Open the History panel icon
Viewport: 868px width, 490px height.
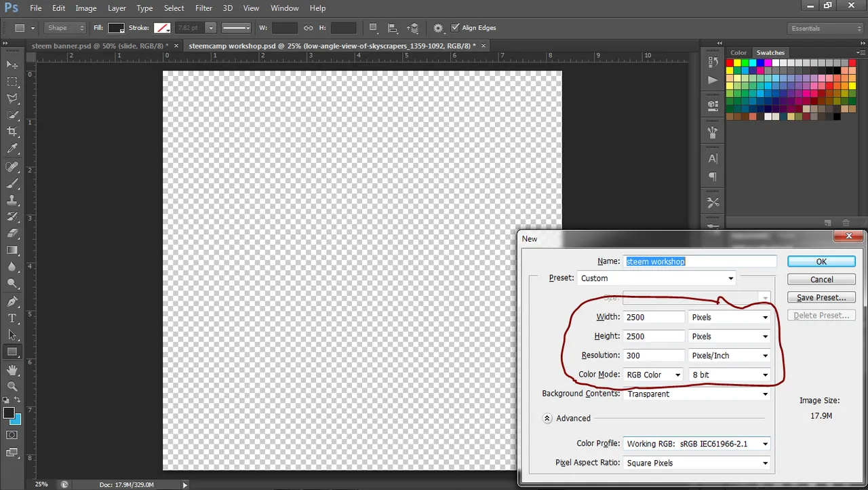click(713, 62)
